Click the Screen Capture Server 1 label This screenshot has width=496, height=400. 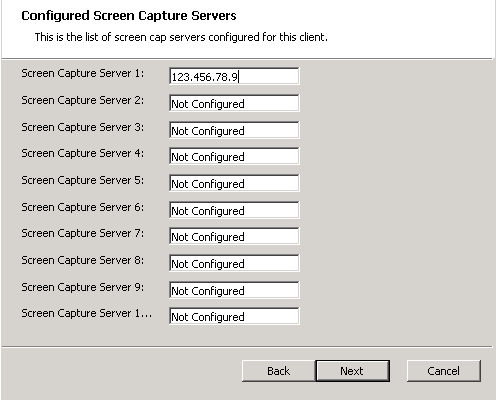(x=83, y=73)
